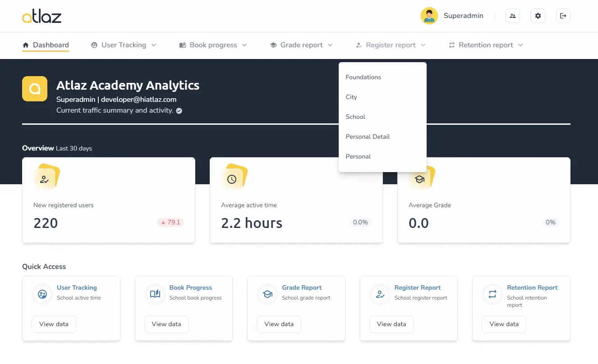Click the 0.0 Average Grade value
The image size is (598, 364).
(x=419, y=223)
